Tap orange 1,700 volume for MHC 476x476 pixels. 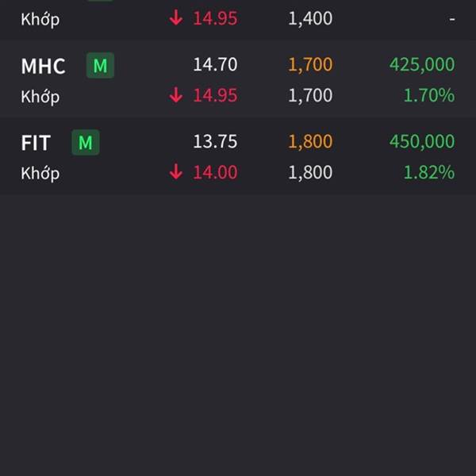coord(310,65)
